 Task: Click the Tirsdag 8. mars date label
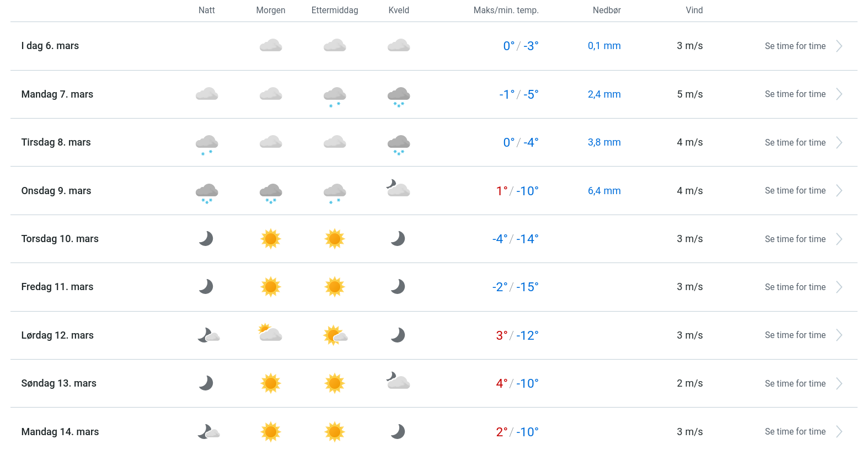56,142
